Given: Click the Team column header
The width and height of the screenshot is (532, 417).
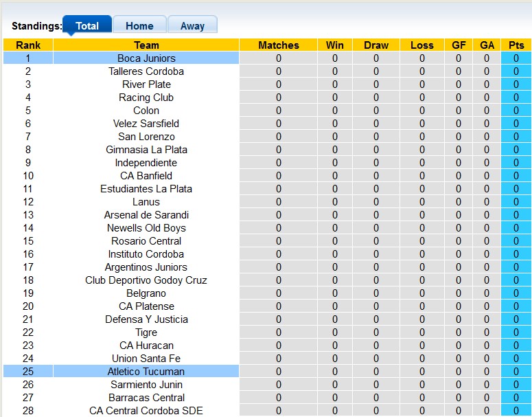Looking at the screenshot, I should (x=146, y=45).
